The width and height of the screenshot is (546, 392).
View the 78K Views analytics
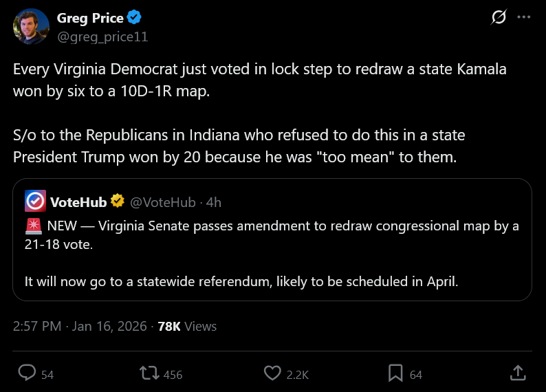pyautogui.click(x=187, y=326)
